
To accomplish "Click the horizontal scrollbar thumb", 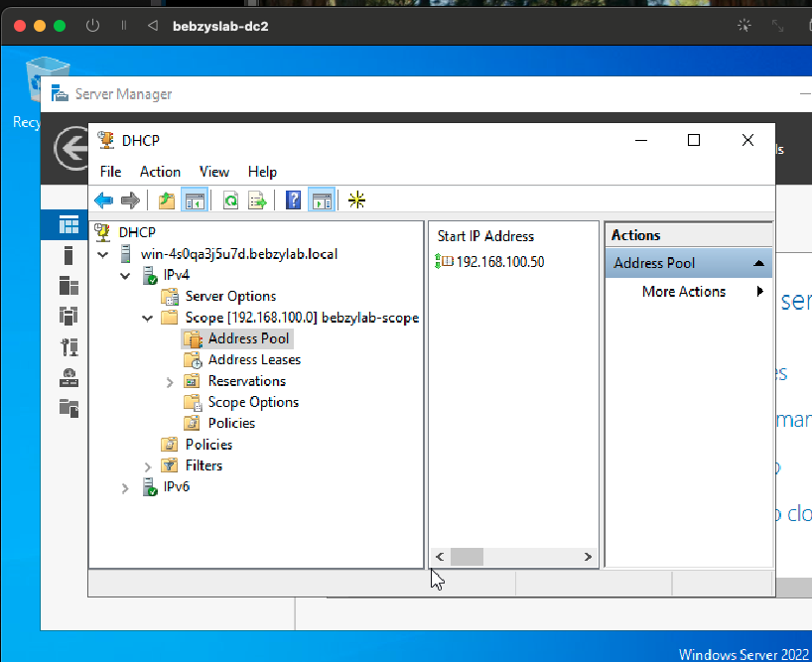I will pos(467,557).
